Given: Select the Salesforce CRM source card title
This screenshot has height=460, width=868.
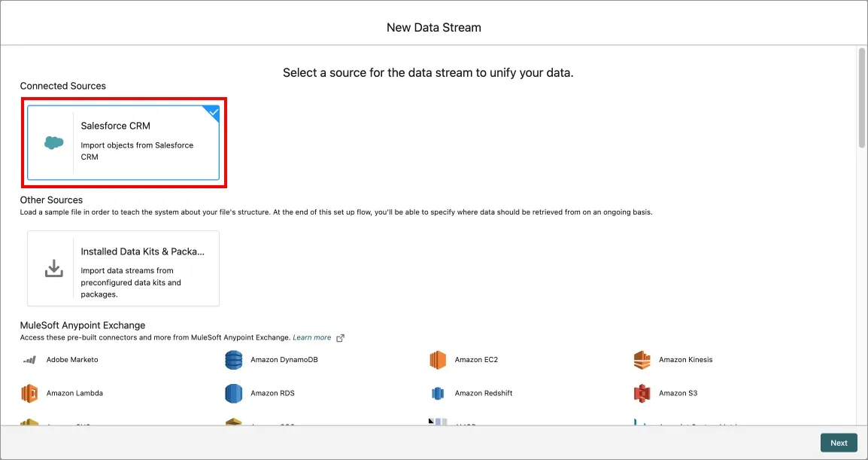Looking at the screenshot, I should [x=116, y=126].
